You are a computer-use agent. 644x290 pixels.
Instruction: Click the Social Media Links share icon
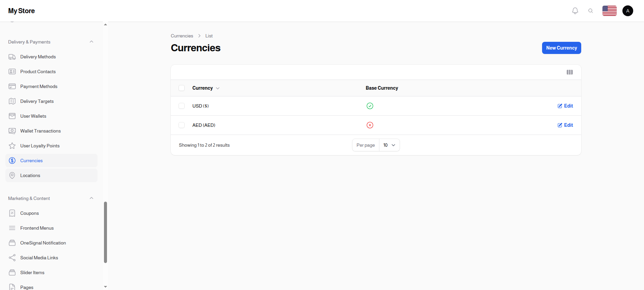12,258
